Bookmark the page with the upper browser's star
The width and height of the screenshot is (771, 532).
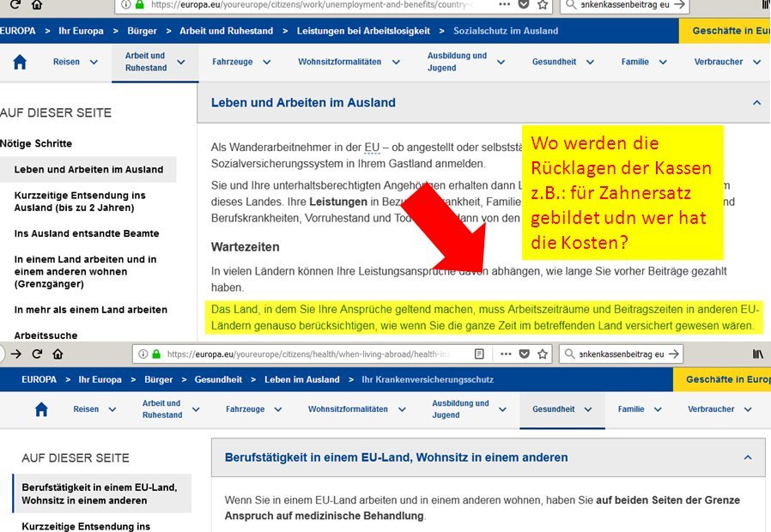tap(543, 4)
